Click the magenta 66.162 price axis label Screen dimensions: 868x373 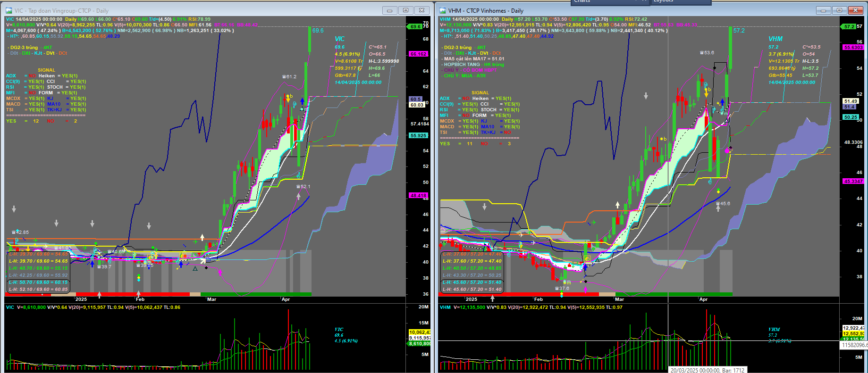pos(418,54)
